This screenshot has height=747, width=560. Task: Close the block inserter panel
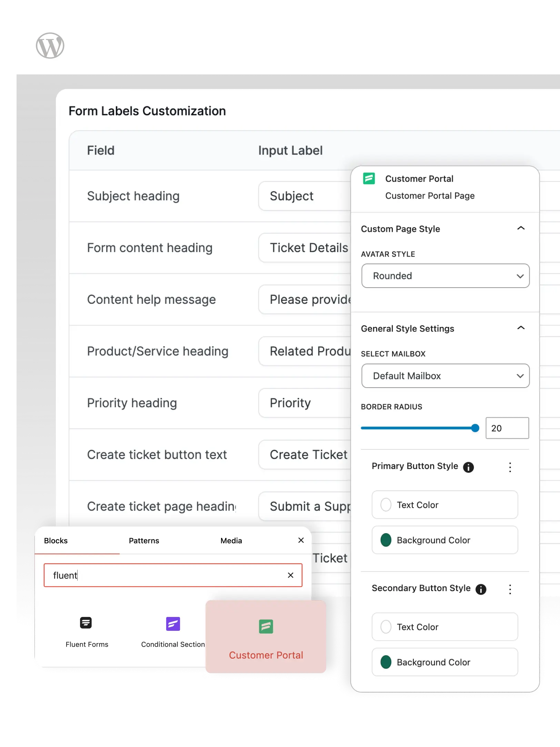pyautogui.click(x=301, y=540)
